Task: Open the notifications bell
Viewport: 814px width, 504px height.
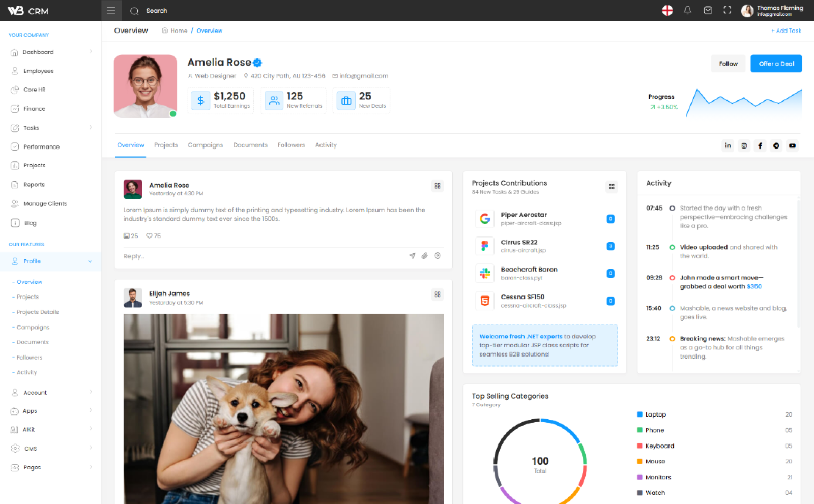Action: 687,10
